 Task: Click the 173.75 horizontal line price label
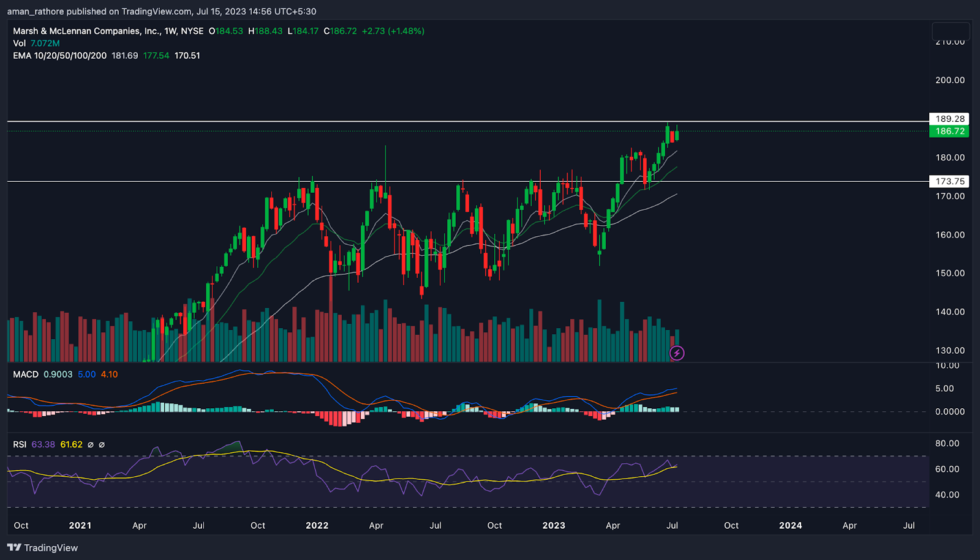pyautogui.click(x=949, y=181)
